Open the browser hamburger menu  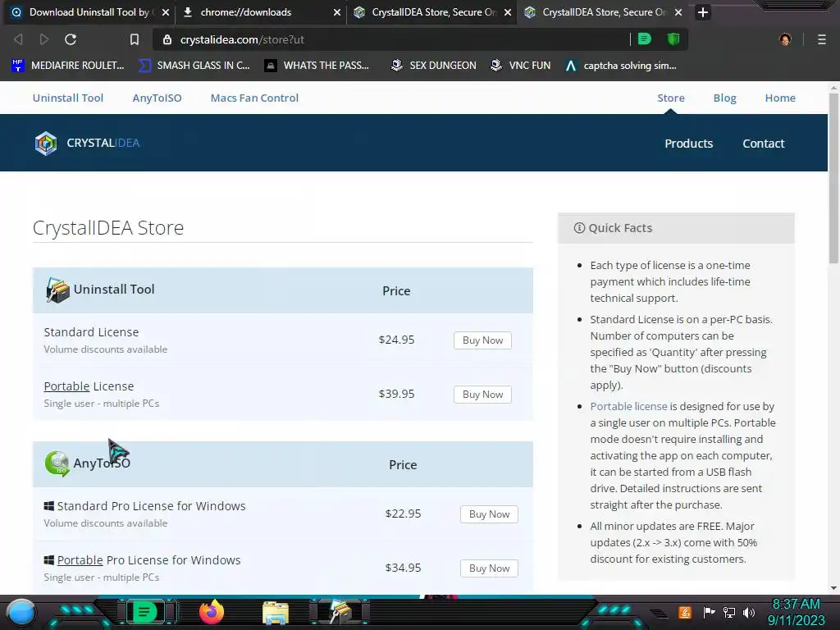pos(822,39)
